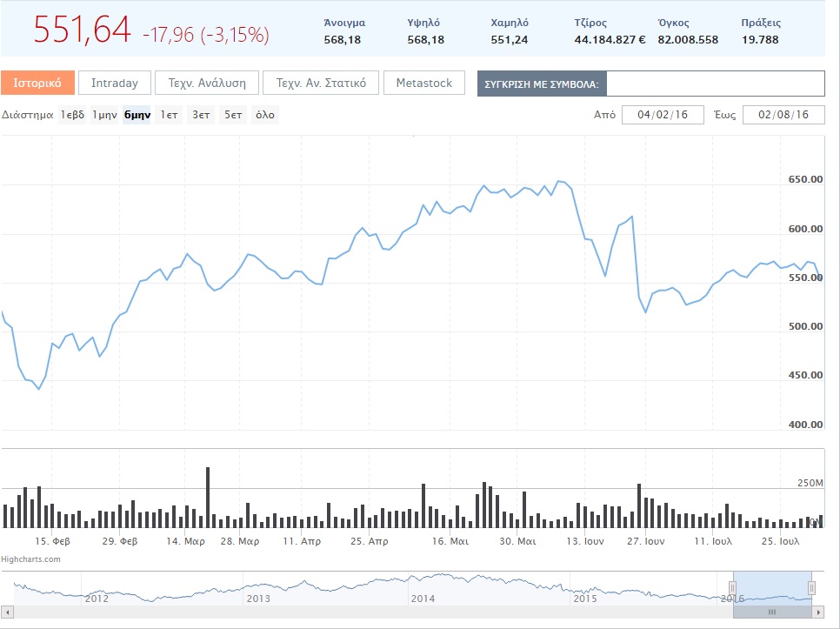Select the Τεχν. Αν. Στατικό tab
The height and width of the screenshot is (629, 840).
click(x=321, y=84)
